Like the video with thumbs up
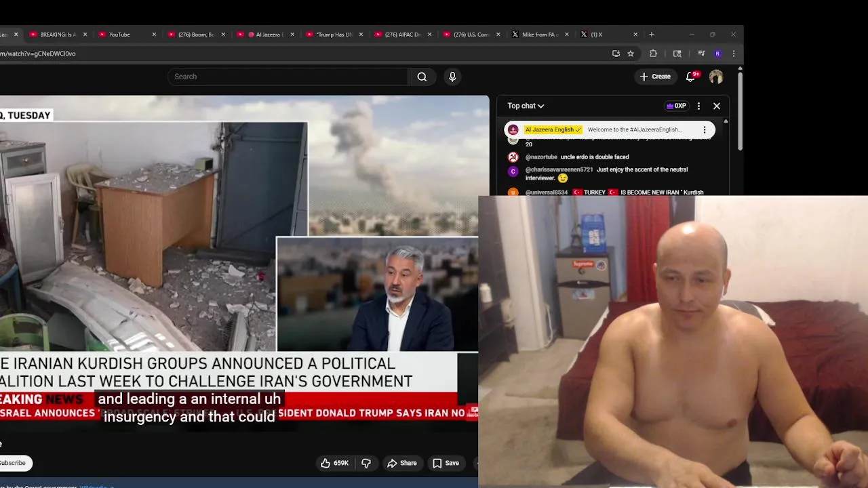 335,463
